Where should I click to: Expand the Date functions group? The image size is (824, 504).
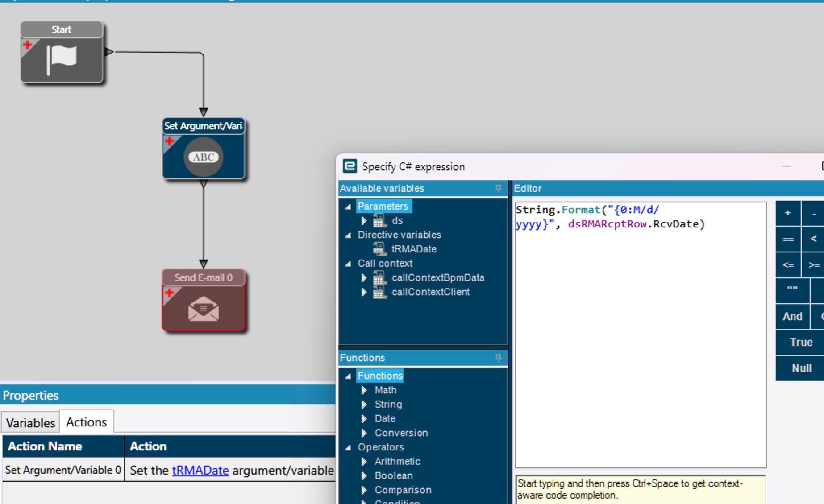[x=364, y=419]
